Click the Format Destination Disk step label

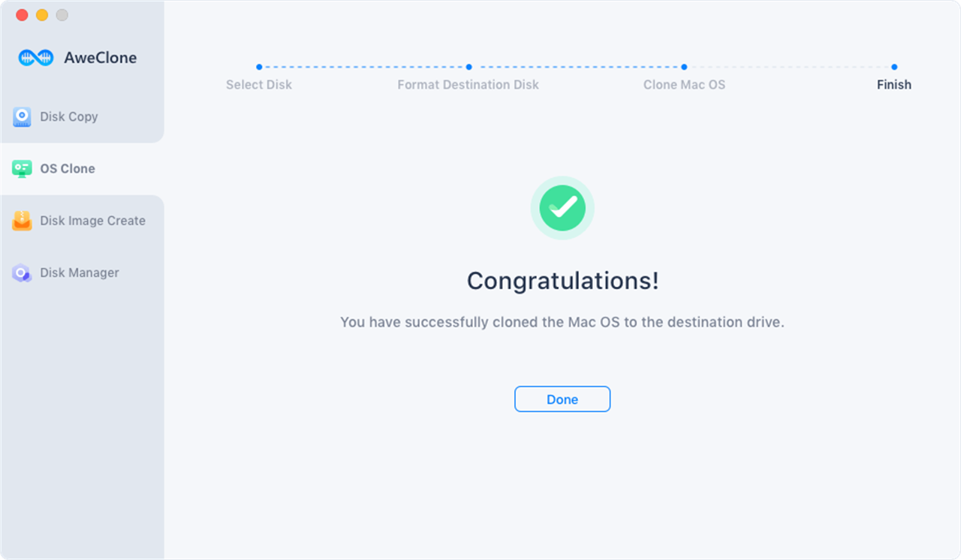pos(468,85)
